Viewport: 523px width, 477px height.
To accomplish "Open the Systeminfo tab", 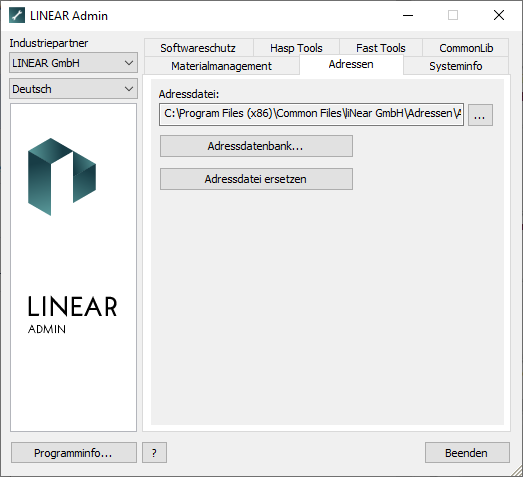I will click(x=456, y=66).
